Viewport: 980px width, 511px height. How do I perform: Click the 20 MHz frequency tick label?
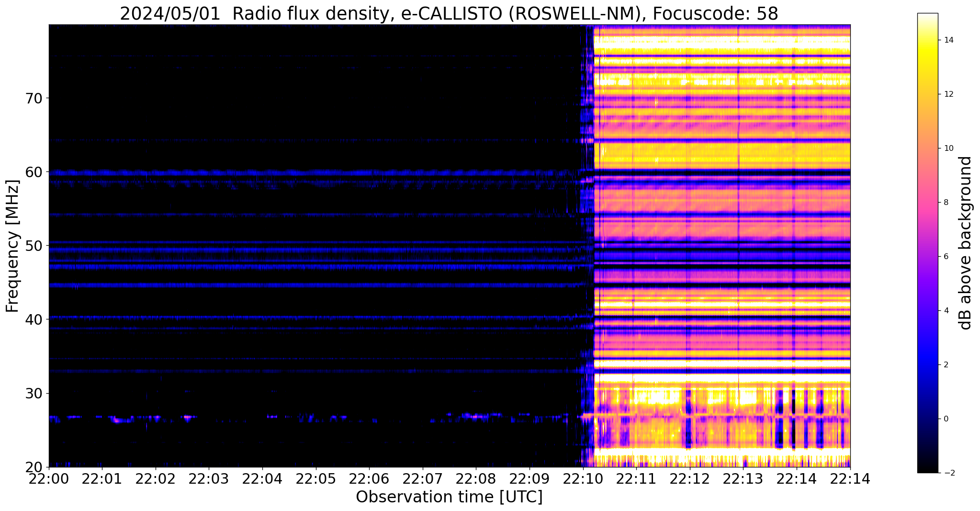[33, 467]
